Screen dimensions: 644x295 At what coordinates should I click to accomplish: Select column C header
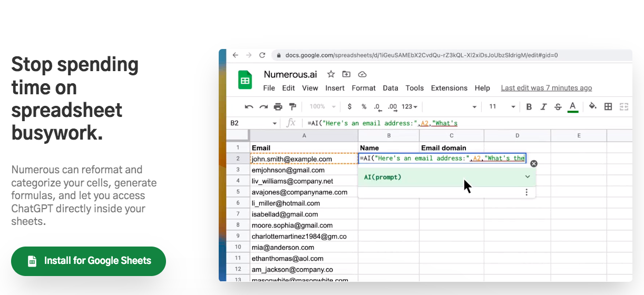coord(452,136)
